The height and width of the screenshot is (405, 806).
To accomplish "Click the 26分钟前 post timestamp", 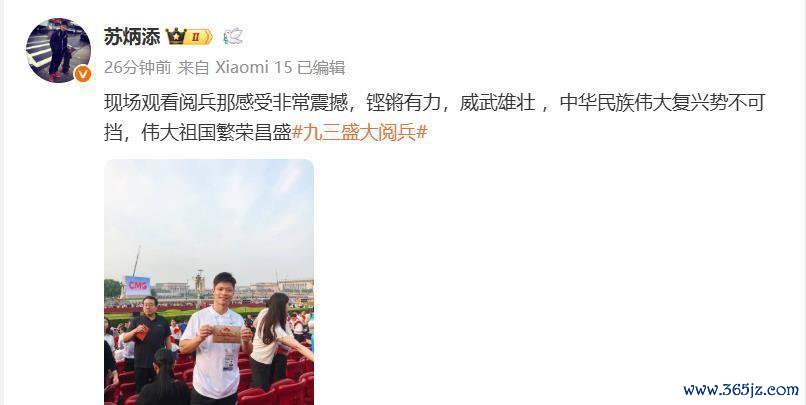I will (x=137, y=67).
